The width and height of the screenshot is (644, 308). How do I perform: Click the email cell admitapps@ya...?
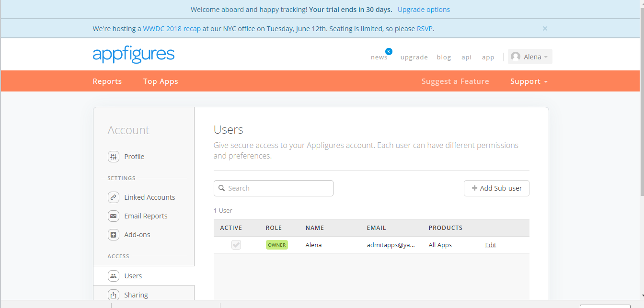391,245
